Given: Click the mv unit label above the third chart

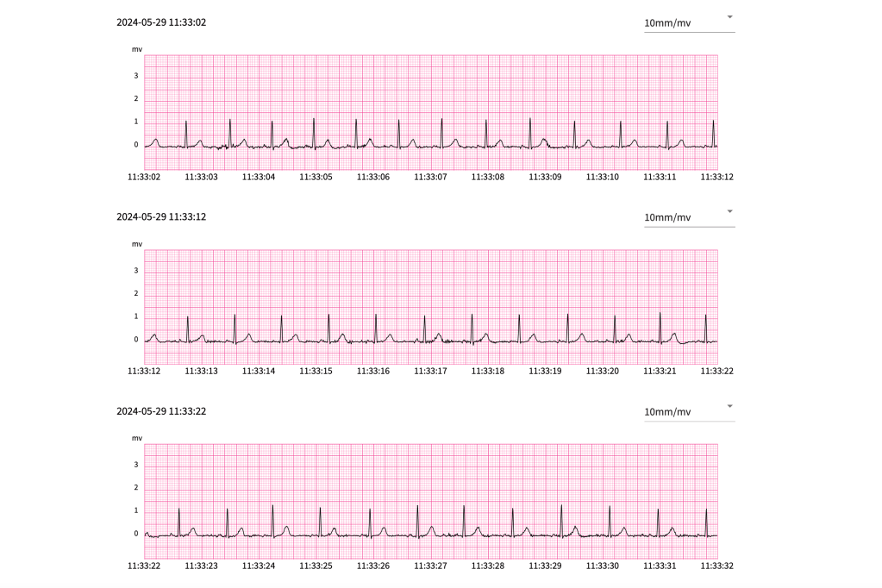Looking at the screenshot, I should coord(136,438).
